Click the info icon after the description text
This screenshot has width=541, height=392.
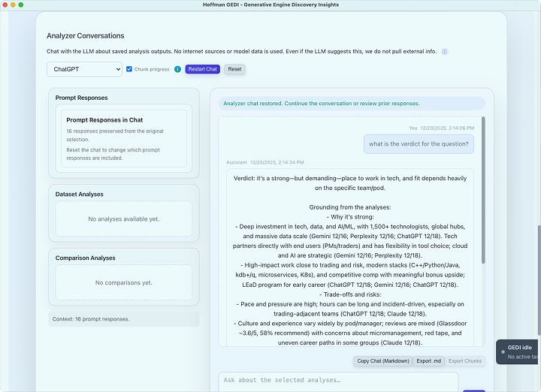[x=445, y=52]
